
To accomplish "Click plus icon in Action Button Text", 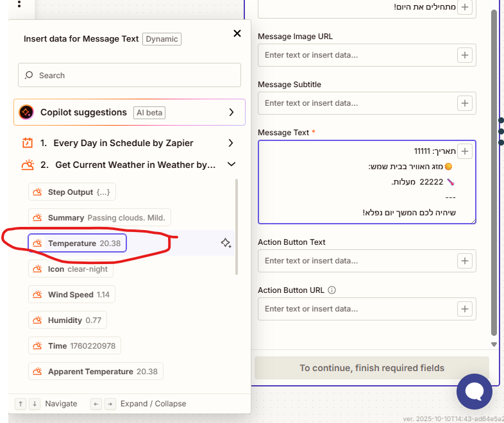I will [465, 261].
